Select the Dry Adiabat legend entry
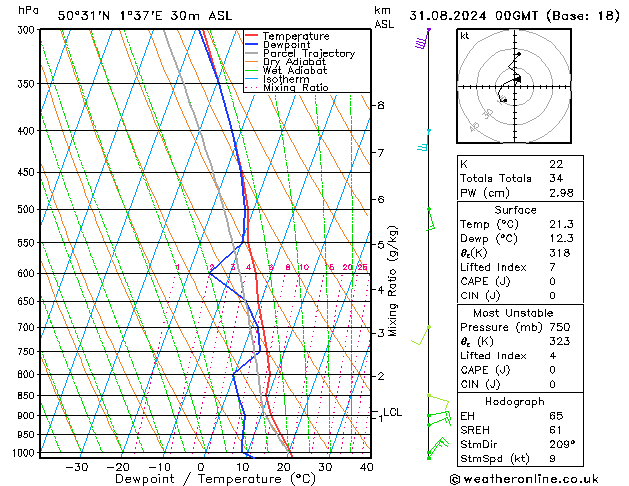 293,62
